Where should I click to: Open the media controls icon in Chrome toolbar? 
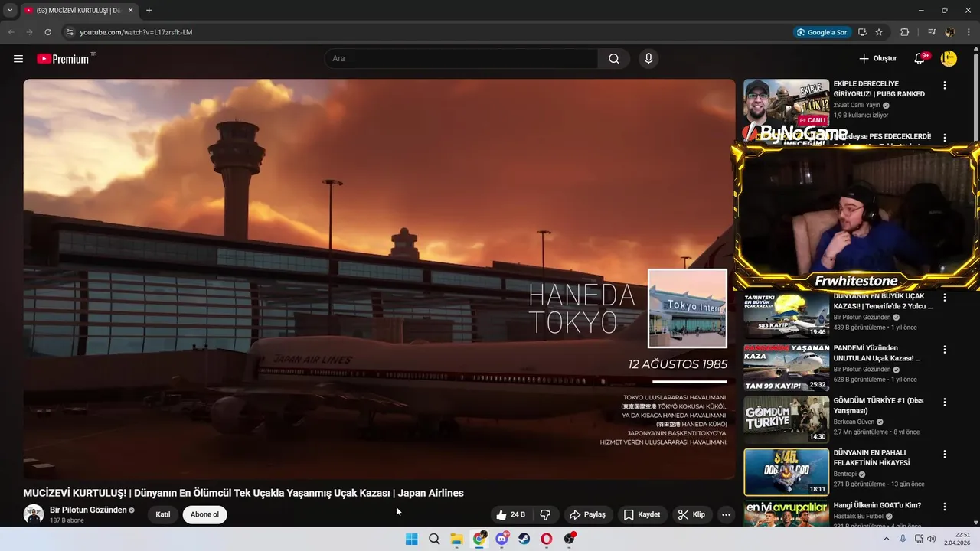[x=932, y=32]
